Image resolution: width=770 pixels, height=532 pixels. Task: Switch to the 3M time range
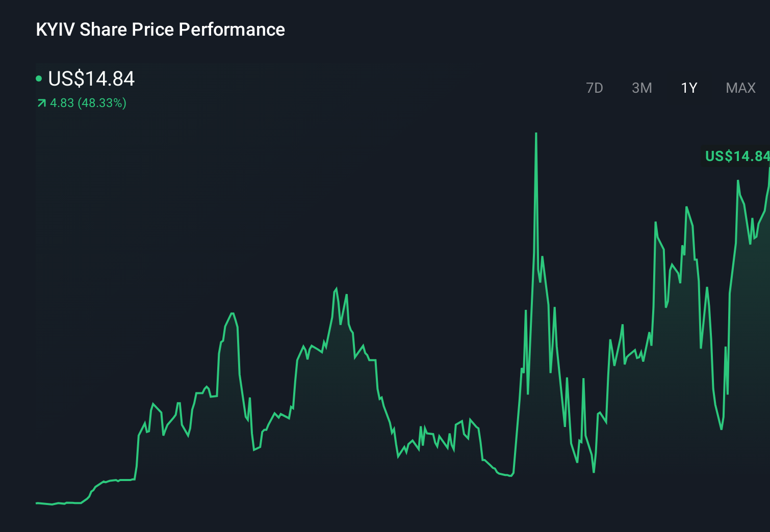pos(642,88)
